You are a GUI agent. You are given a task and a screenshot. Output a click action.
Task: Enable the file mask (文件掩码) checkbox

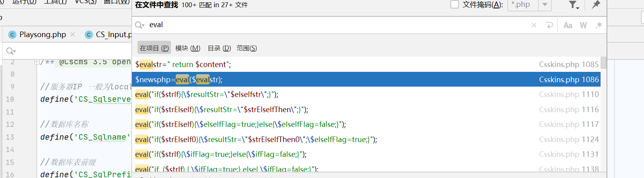(x=455, y=4)
